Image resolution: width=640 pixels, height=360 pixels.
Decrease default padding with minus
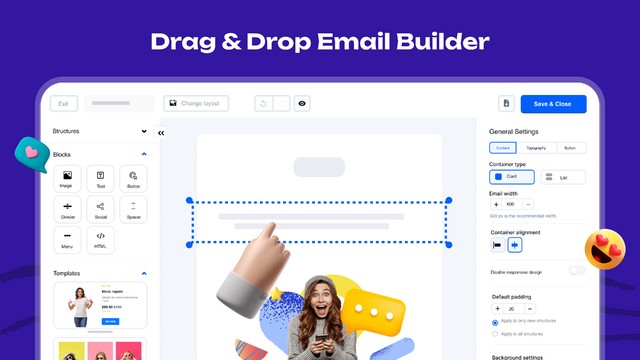click(x=530, y=309)
